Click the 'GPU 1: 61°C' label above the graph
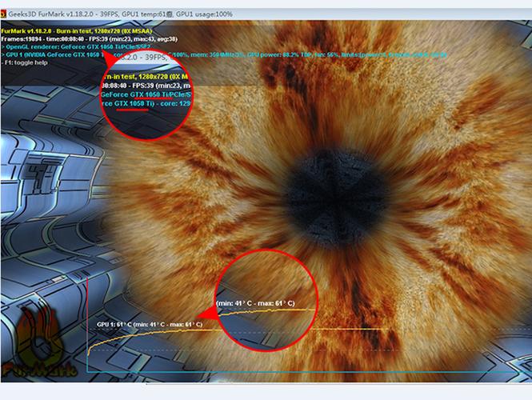 pyautogui.click(x=106, y=325)
